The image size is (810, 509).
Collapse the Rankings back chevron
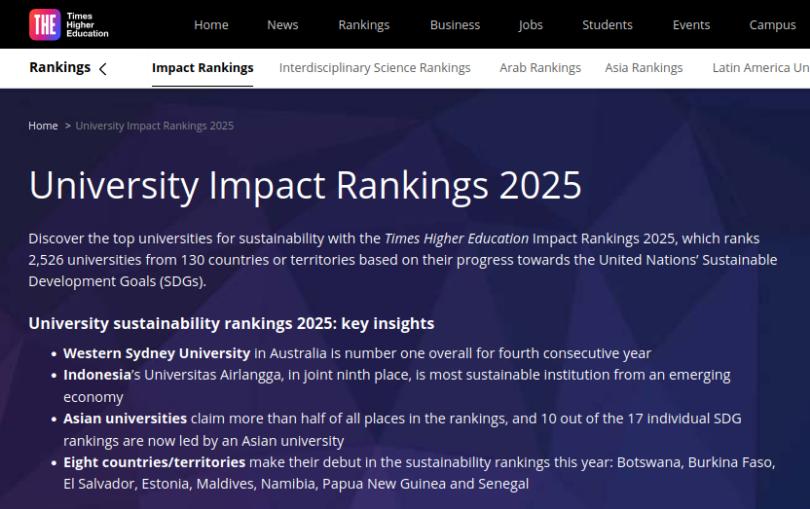pyautogui.click(x=103, y=69)
